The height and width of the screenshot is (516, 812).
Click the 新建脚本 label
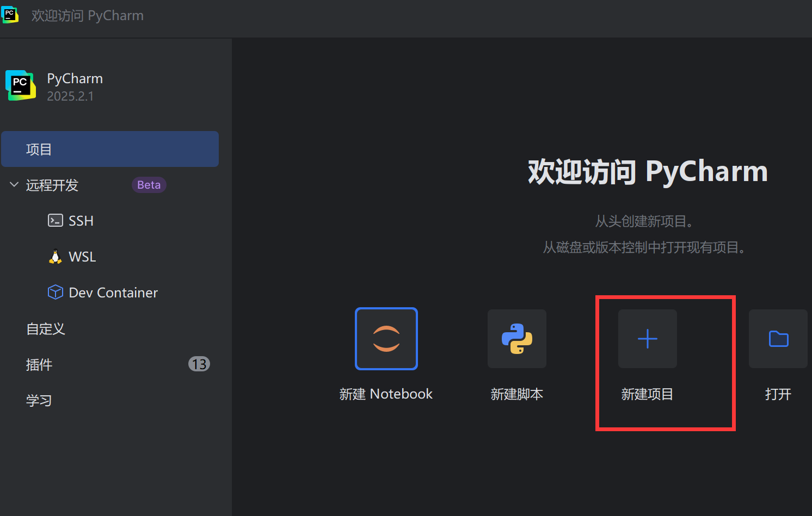click(x=517, y=394)
